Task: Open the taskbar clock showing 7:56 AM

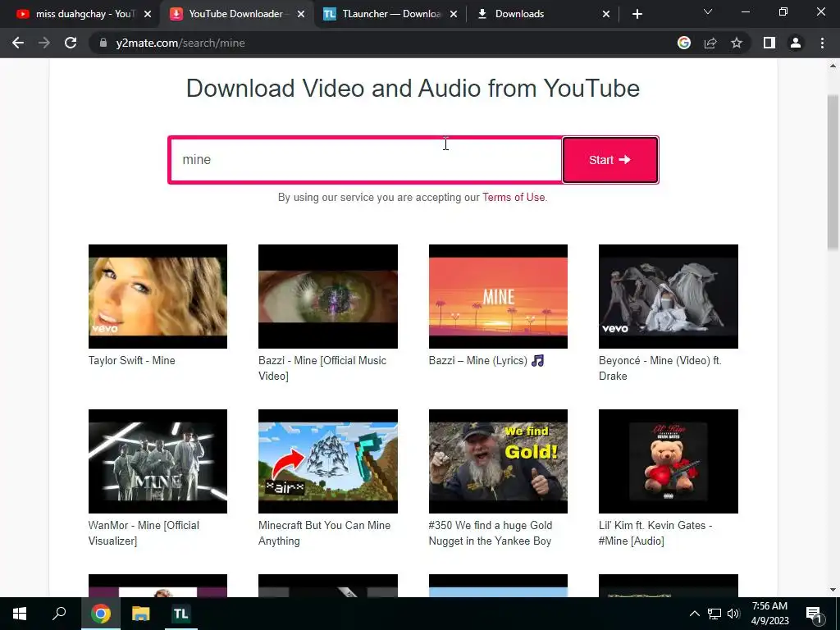Action: tap(769, 614)
